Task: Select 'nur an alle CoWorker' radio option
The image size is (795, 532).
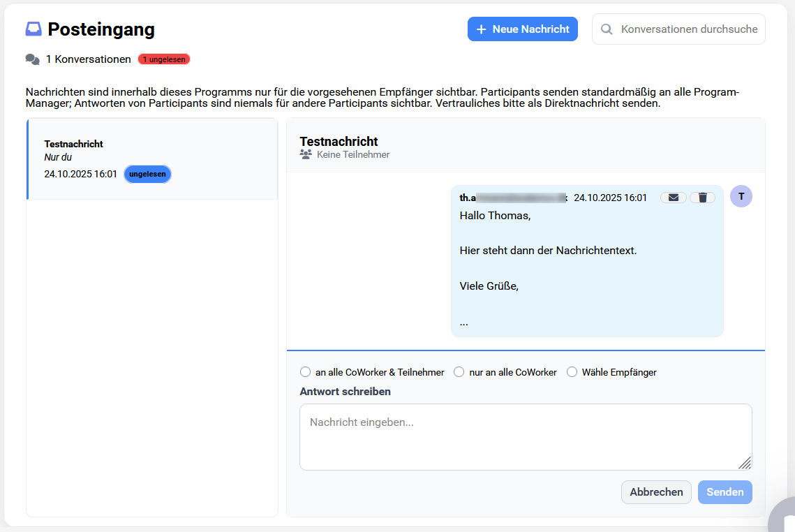Action: pyautogui.click(x=459, y=372)
